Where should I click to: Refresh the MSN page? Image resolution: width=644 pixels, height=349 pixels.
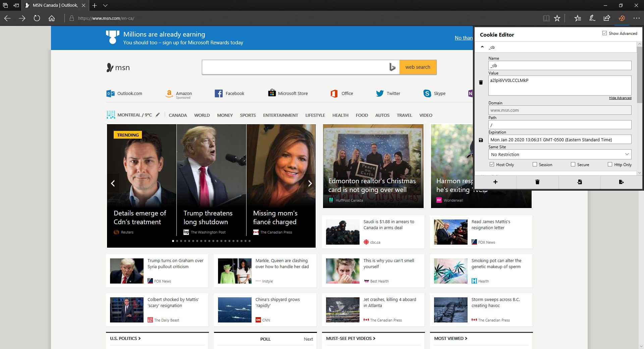[37, 18]
